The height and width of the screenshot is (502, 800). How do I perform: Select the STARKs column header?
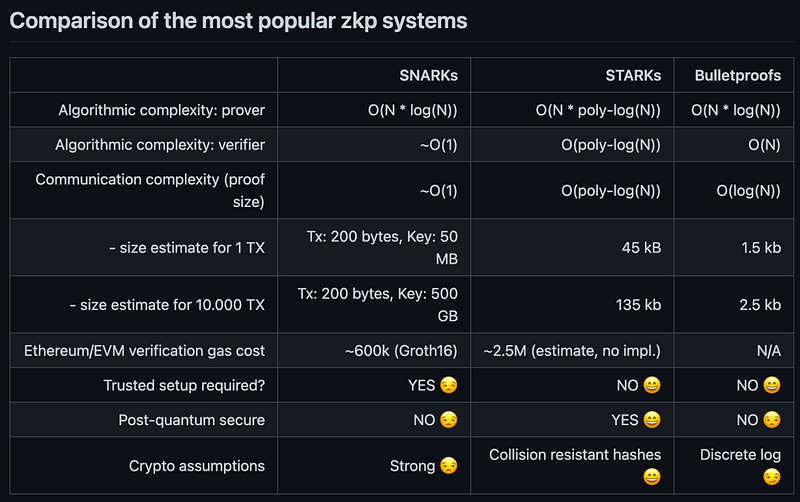(x=632, y=76)
